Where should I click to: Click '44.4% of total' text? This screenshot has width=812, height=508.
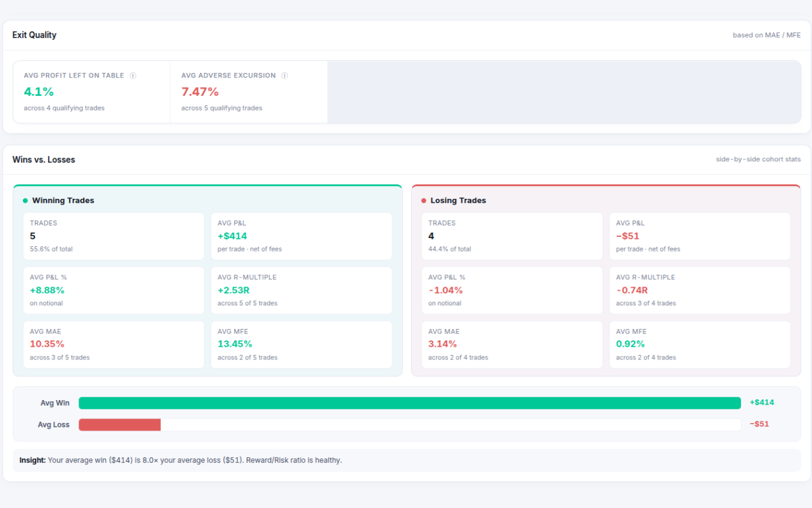point(450,250)
